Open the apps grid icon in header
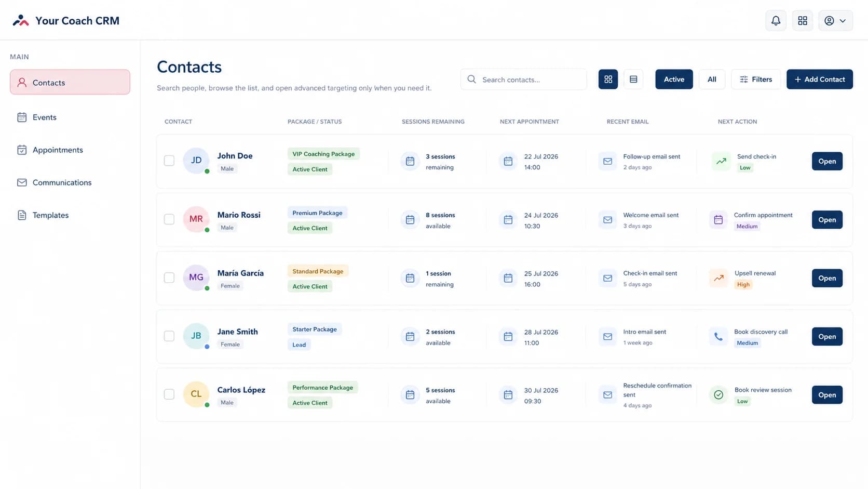This screenshot has width=868, height=489. point(803,21)
